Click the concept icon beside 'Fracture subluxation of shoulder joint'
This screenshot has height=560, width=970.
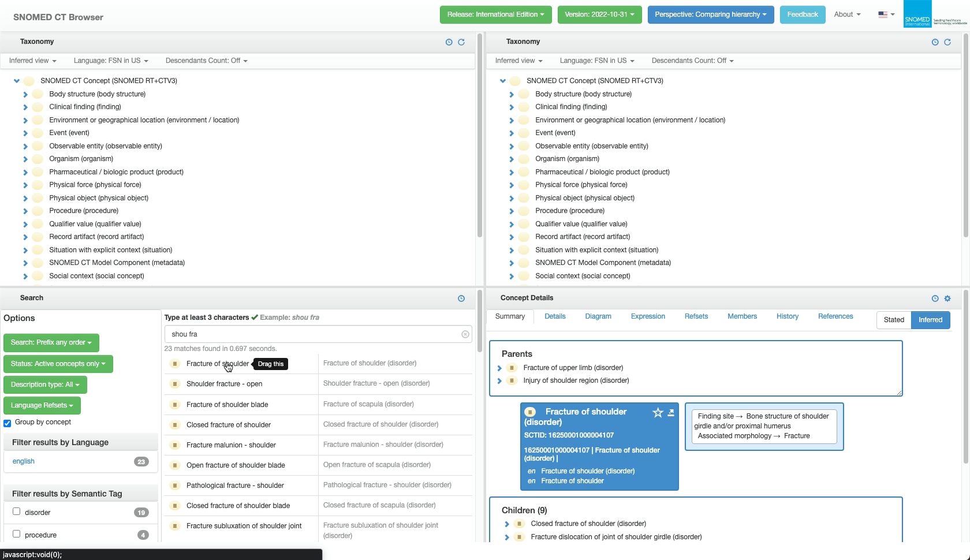(175, 526)
